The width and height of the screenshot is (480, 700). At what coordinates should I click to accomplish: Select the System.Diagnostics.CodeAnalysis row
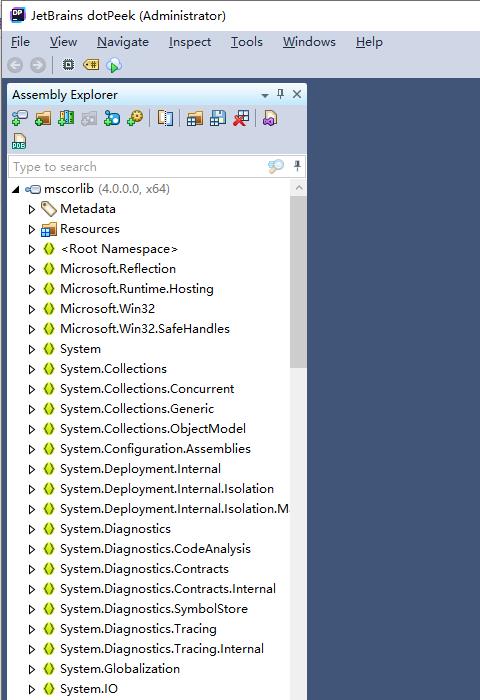[x=155, y=549]
